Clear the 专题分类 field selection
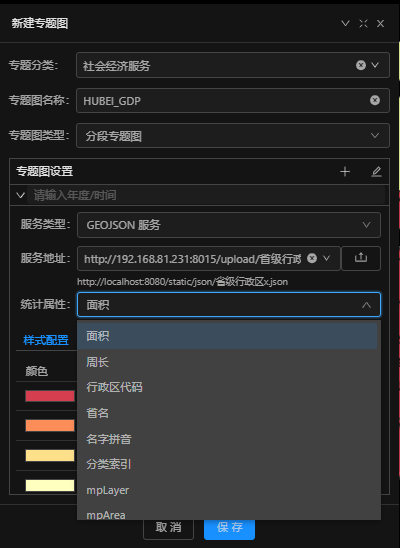The image size is (400, 548). pos(361,65)
